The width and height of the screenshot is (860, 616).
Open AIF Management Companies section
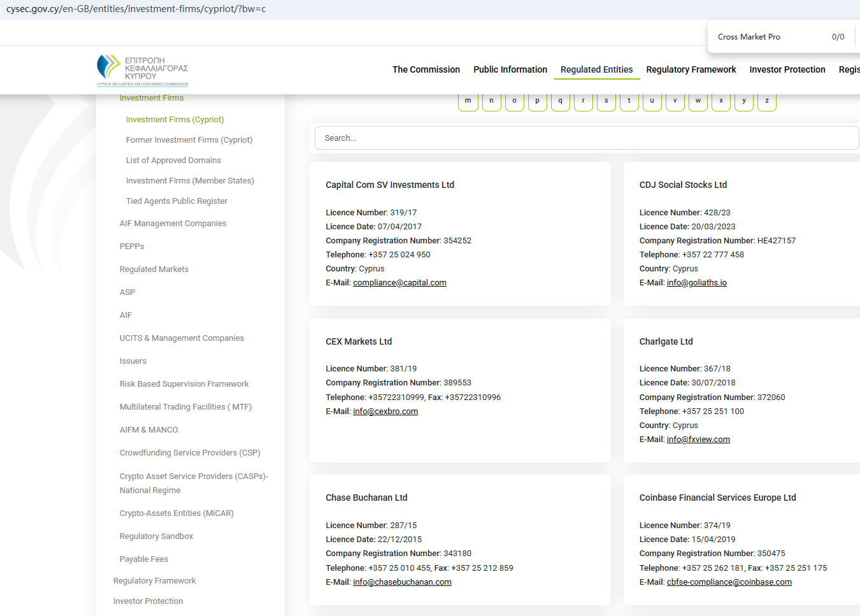pyautogui.click(x=173, y=224)
